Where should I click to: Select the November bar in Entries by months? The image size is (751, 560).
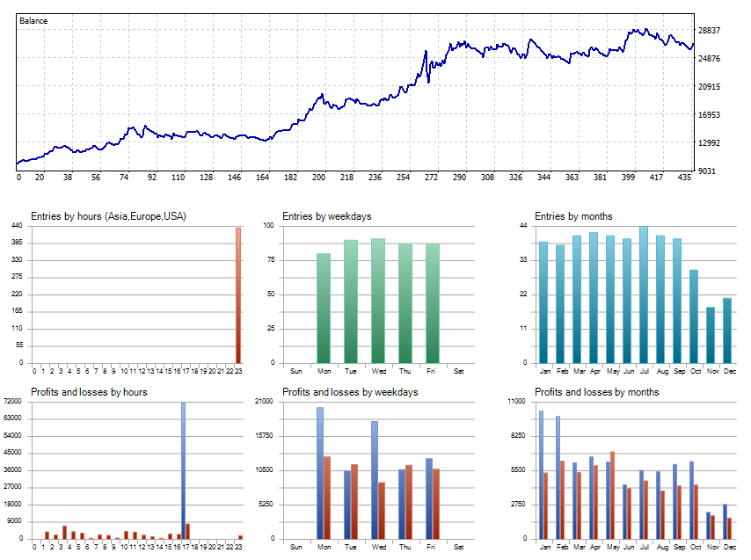(x=711, y=335)
